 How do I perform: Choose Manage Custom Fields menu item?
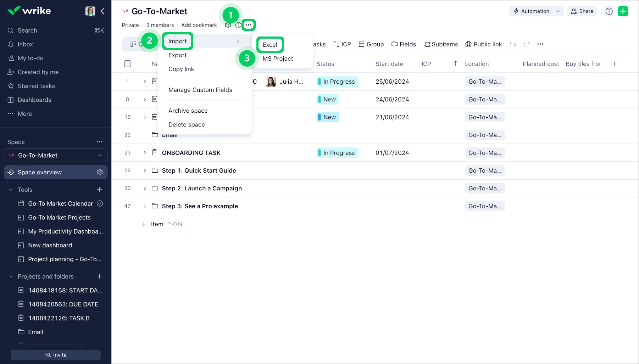(x=200, y=90)
